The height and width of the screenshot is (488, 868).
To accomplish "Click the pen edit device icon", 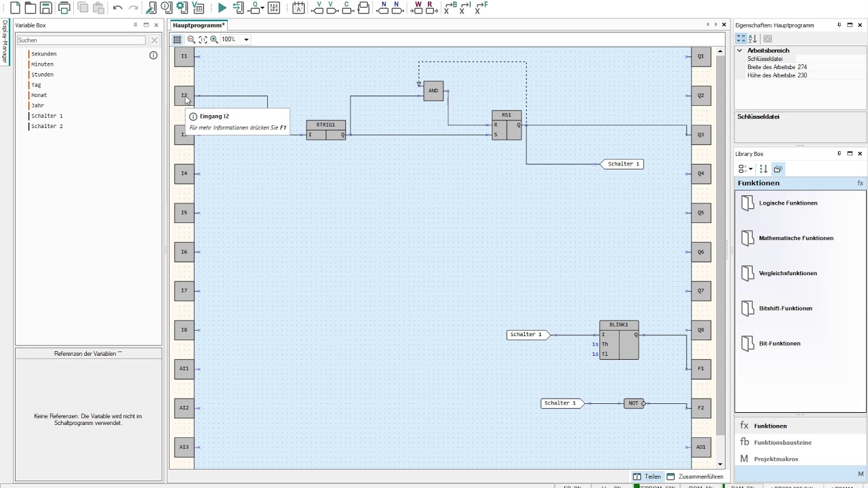I will (151, 8).
